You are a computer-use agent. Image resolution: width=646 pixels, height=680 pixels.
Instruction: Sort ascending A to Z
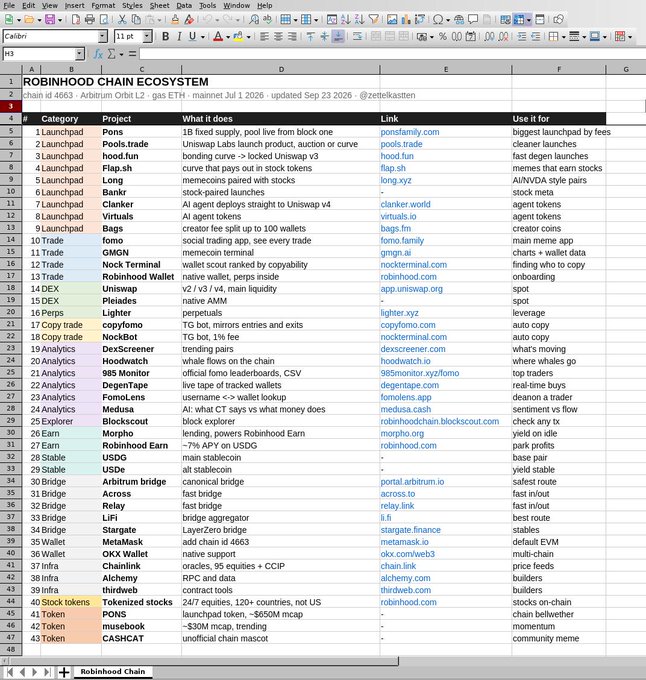coord(346,20)
